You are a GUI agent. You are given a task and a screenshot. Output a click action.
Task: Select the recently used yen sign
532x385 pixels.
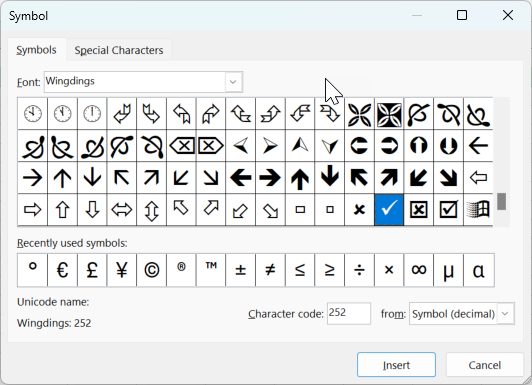[121, 270]
